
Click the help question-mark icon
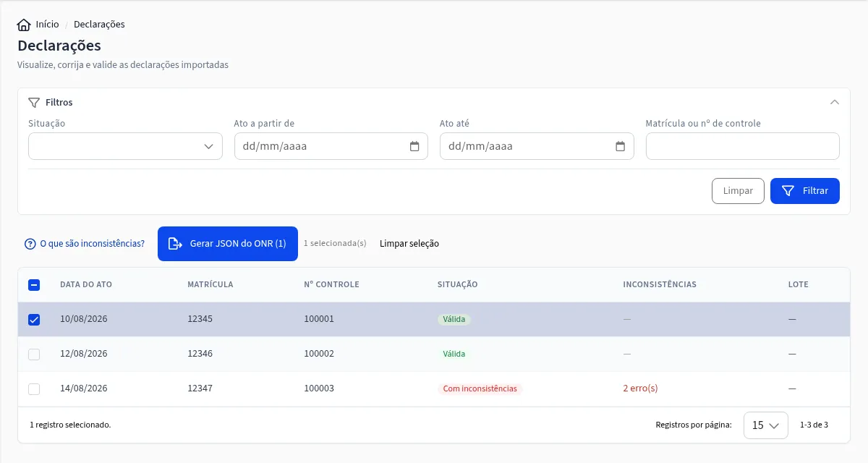(30, 244)
